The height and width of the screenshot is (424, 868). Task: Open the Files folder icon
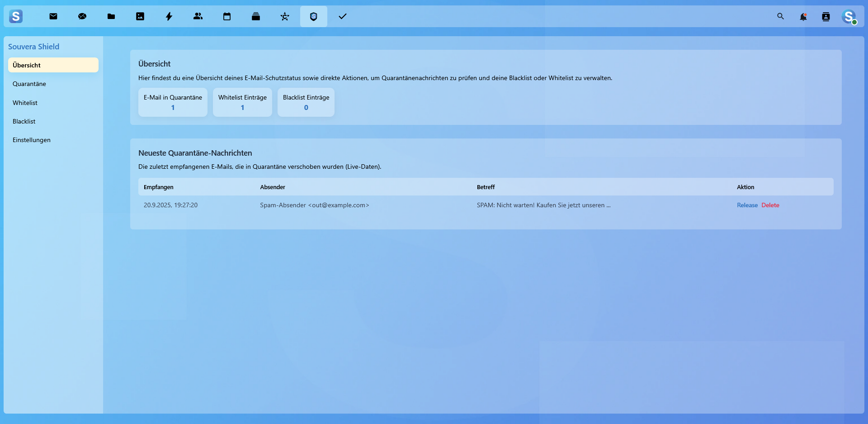tap(111, 16)
